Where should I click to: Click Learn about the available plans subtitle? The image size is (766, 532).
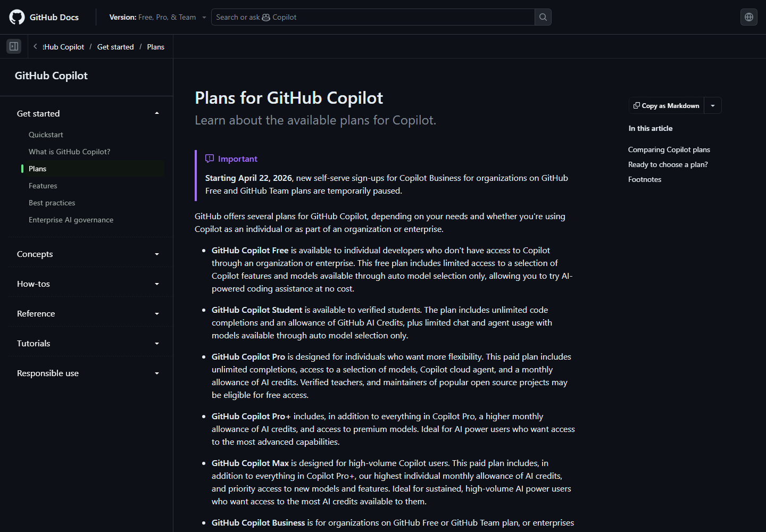pyautogui.click(x=315, y=120)
